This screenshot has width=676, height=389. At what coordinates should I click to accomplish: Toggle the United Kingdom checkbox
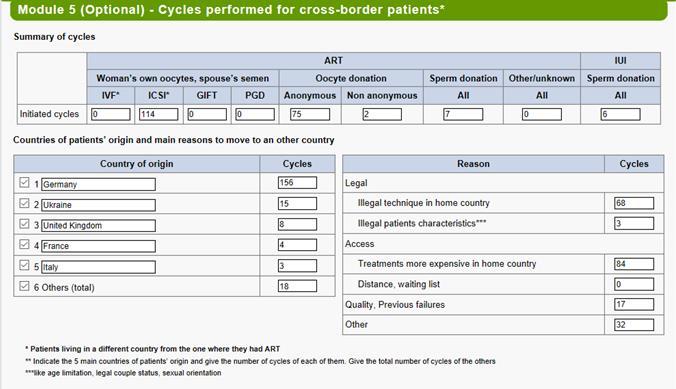point(24,224)
